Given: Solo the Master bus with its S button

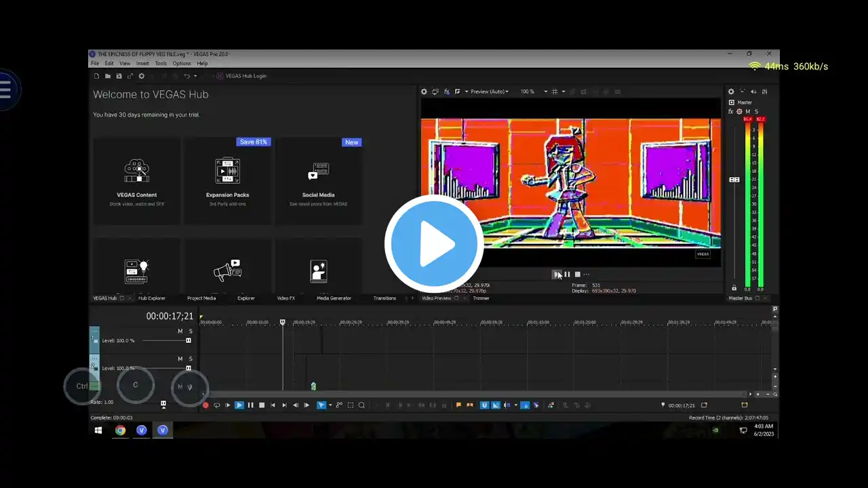Looking at the screenshot, I should tap(756, 111).
